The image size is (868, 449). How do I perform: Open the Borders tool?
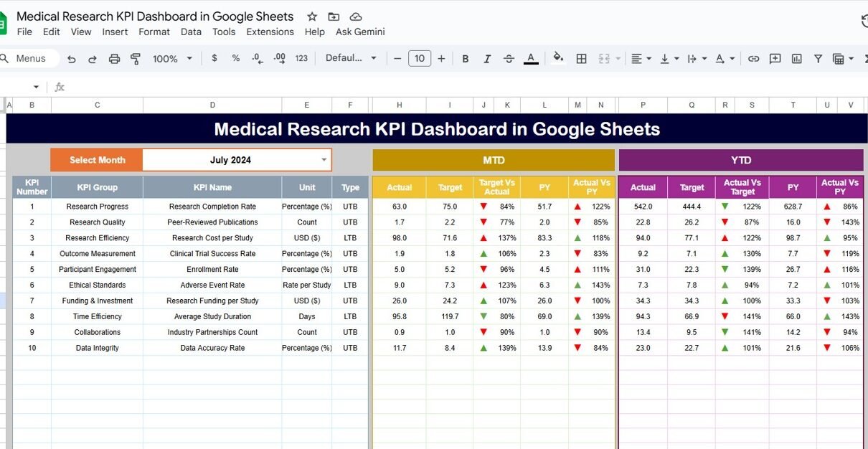tap(582, 59)
